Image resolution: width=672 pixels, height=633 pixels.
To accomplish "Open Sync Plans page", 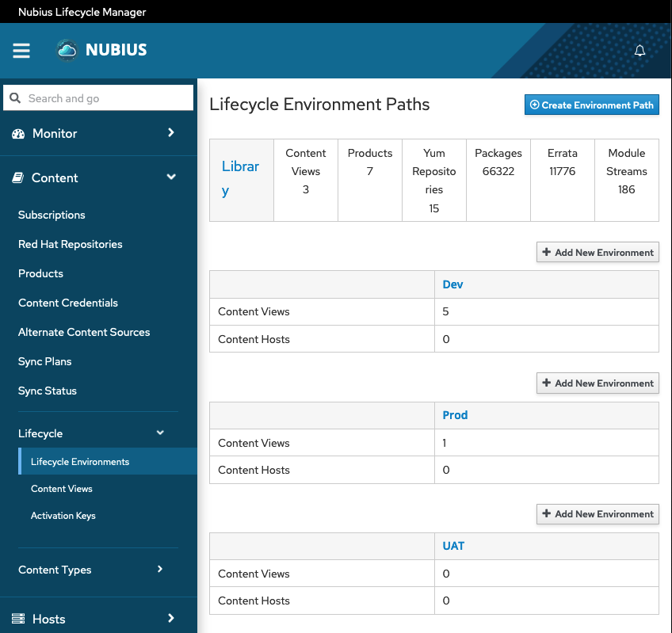I will coord(45,361).
